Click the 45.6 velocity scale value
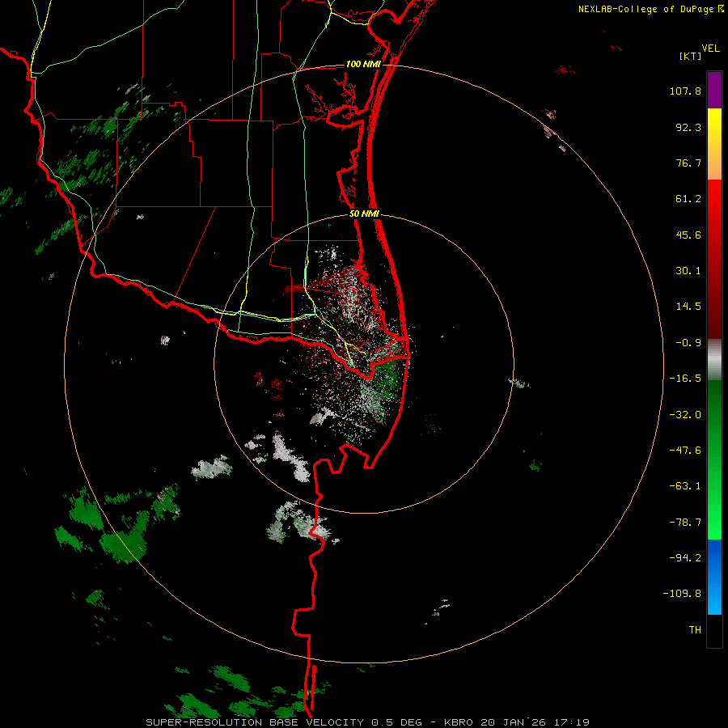Image resolution: width=728 pixels, height=728 pixels. coord(688,235)
